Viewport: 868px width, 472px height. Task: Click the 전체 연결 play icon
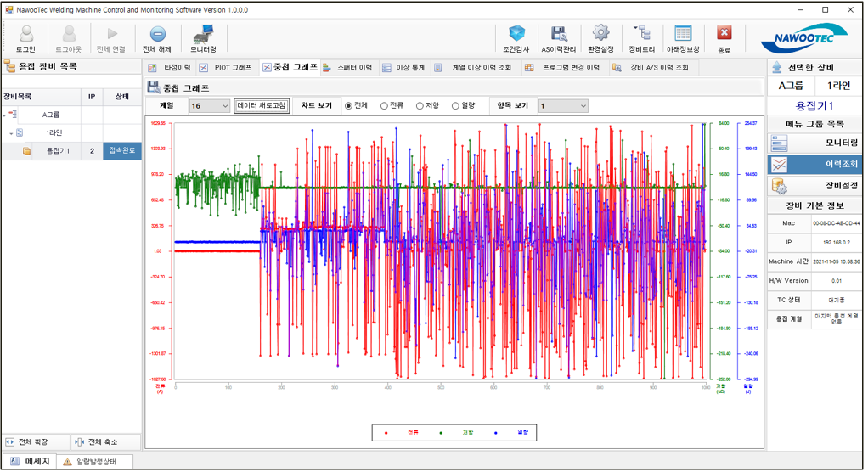point(112,34)
